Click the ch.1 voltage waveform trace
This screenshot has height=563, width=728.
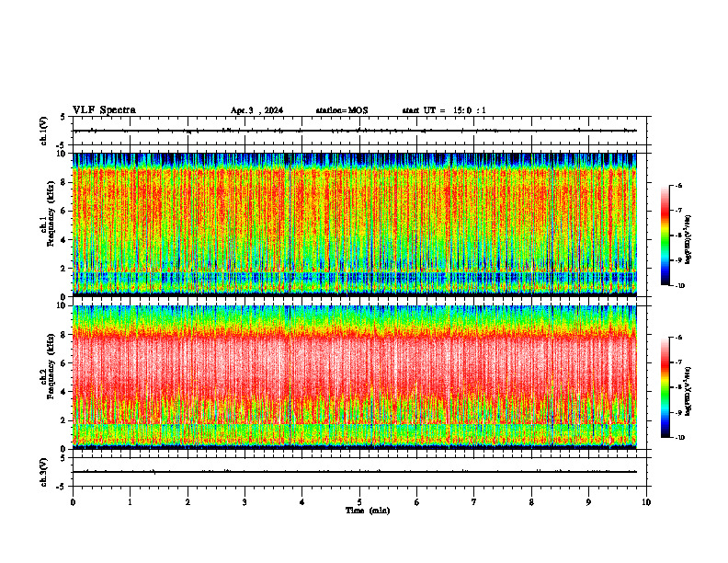(355, 131)
